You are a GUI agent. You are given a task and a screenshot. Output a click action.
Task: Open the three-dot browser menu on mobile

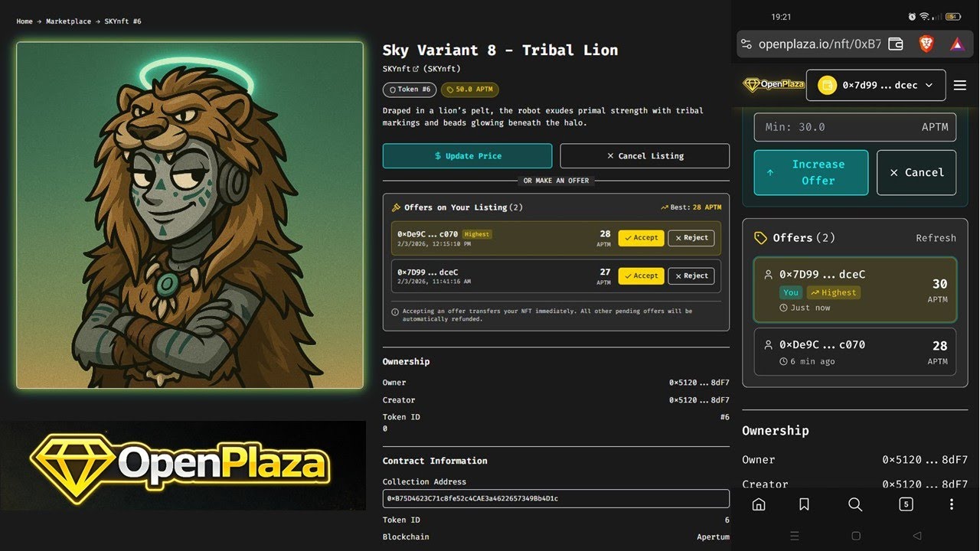point(952,504)
